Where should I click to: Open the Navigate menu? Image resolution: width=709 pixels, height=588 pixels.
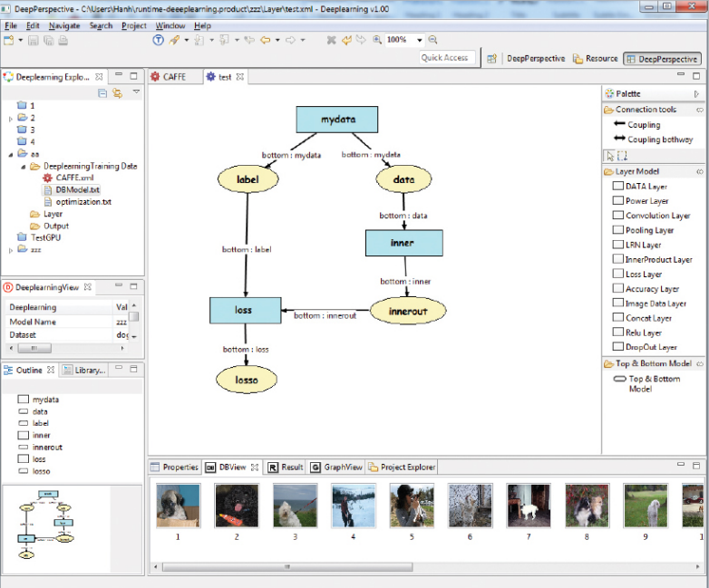click(63, 26)
